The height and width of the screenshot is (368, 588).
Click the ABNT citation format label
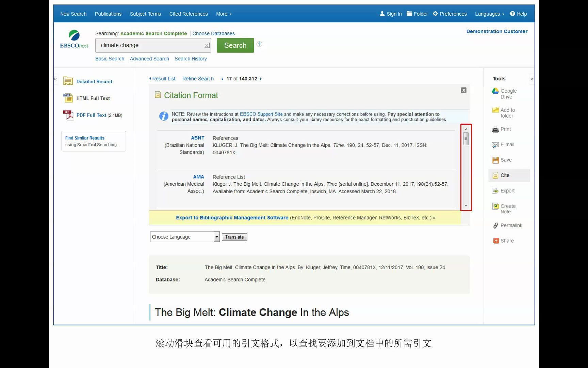[x=198, y=138]
